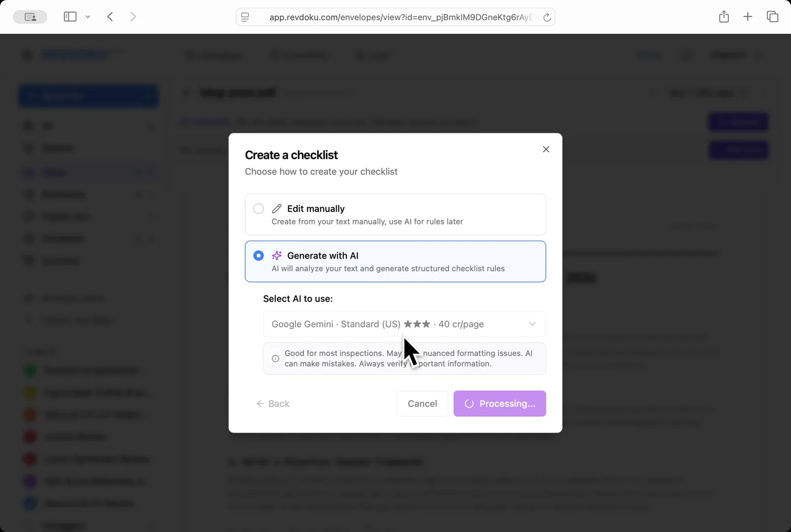Reload the page using the refresh icon

point(547,17)
